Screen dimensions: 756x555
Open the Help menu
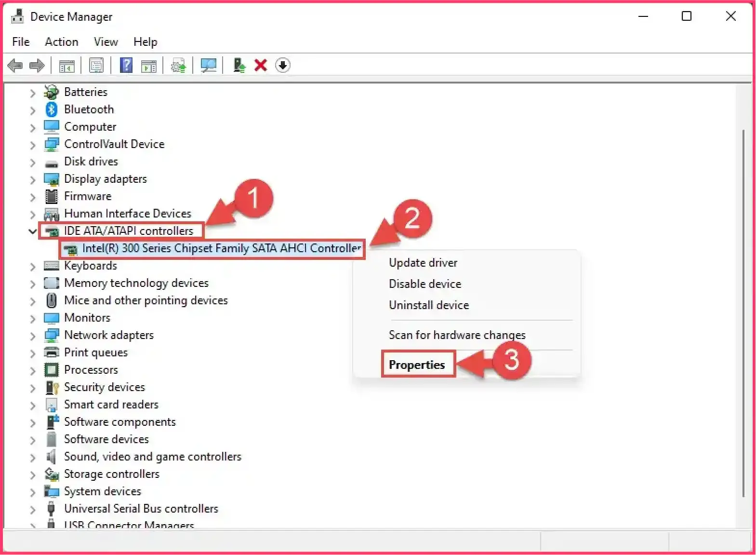[145, 42]
